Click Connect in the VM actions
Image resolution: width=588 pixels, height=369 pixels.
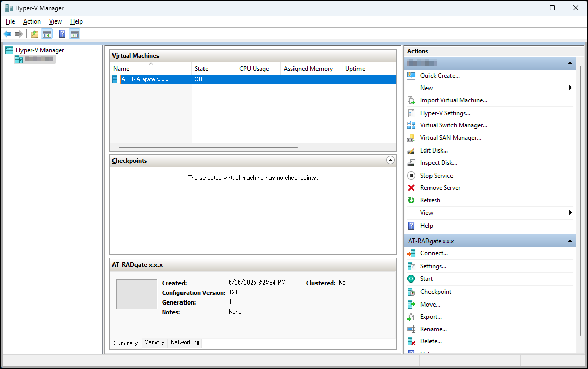tap(434, 253)
